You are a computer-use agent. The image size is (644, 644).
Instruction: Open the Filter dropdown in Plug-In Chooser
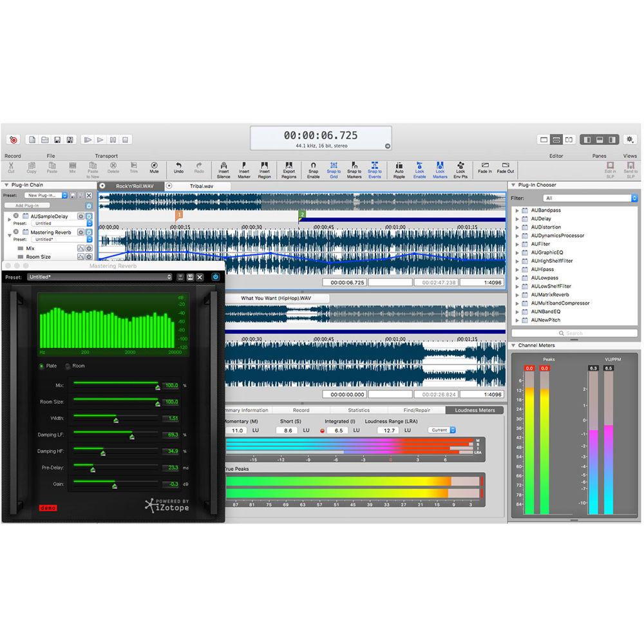click(589, 197)
